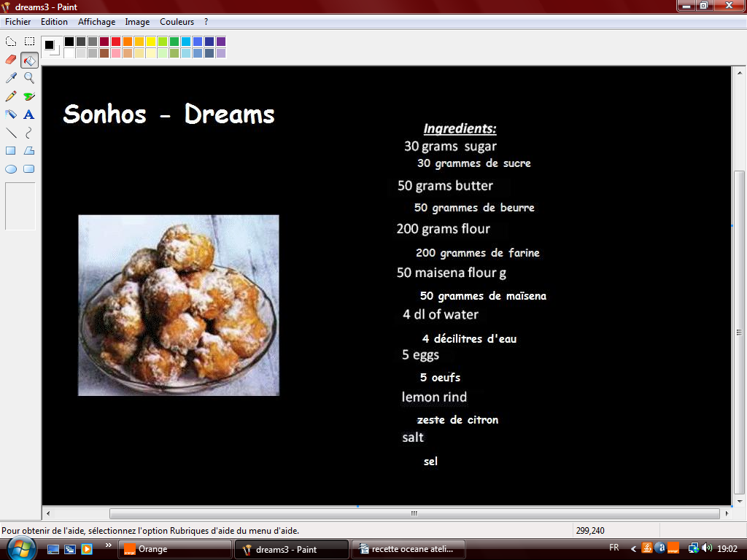Choose the lavender palette color
This screenshot has width=747, height=560.
point(220,52)
